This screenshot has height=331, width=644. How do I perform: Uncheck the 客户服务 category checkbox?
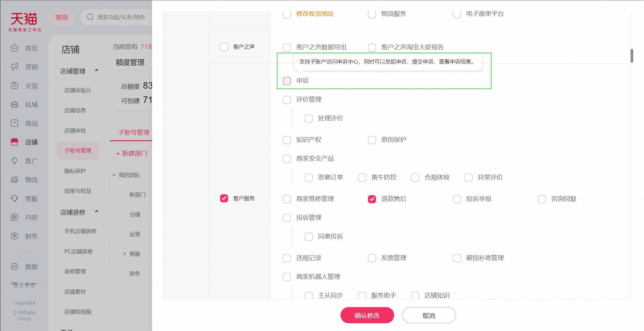pyautogui.click(x=224, y=198)
